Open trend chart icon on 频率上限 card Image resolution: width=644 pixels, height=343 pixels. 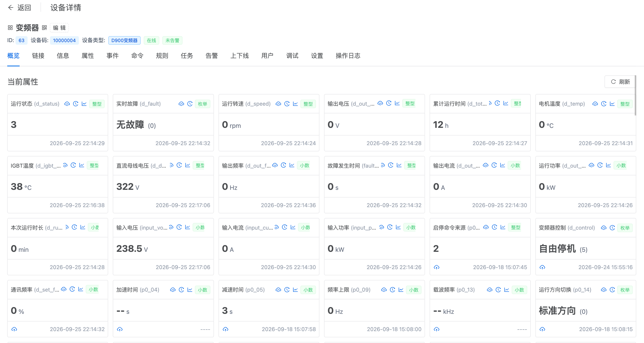pyautogui.click(x=401, y=290)
